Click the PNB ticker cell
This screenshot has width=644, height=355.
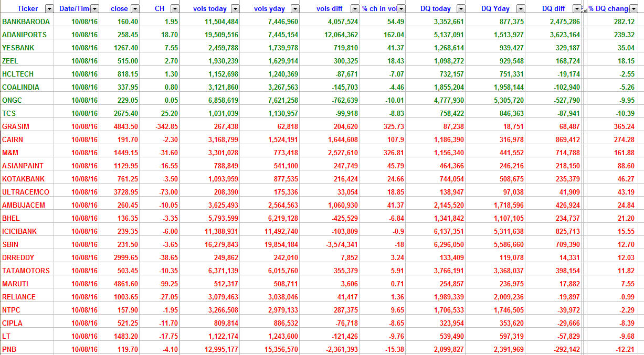(10, 349)
